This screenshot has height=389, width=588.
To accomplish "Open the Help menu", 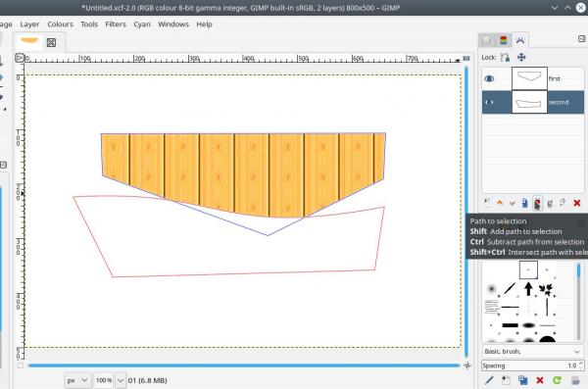I will [204, 24].
